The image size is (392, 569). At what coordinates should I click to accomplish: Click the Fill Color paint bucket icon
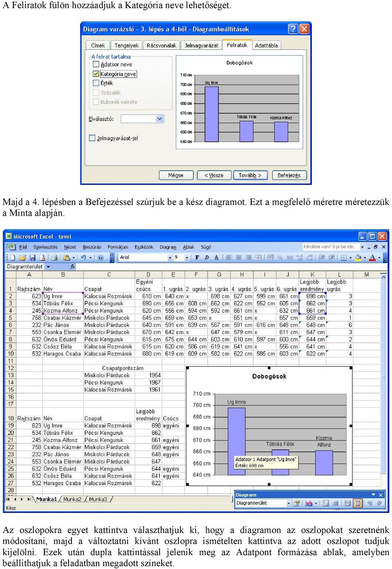358,257
